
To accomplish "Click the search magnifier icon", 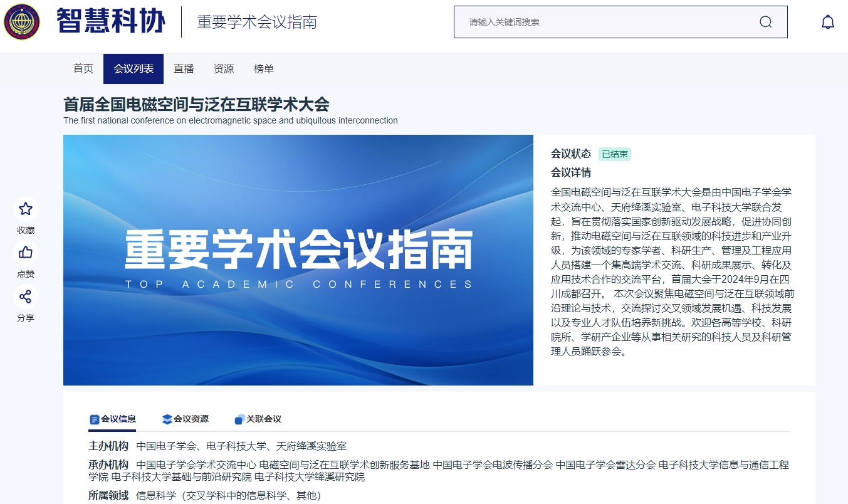I will [765, 22].
